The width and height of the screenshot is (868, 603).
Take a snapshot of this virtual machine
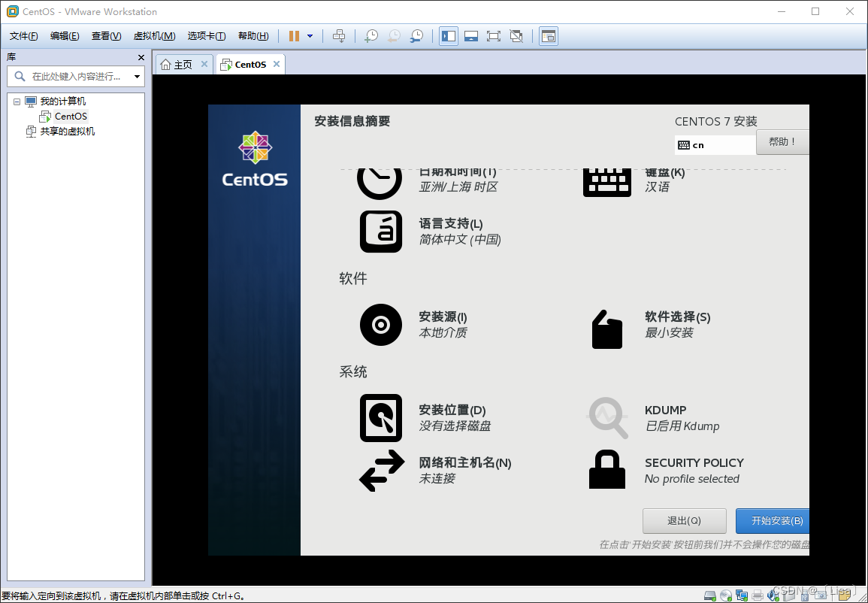[371, 36]
